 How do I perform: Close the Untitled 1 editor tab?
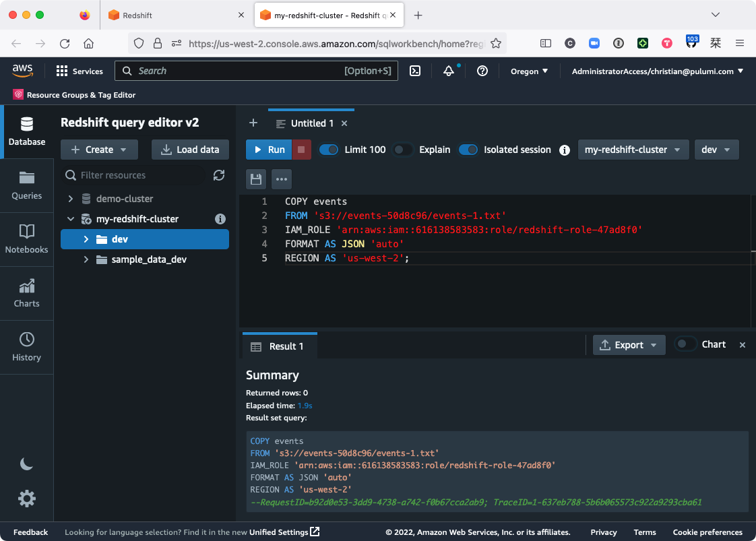344,123
